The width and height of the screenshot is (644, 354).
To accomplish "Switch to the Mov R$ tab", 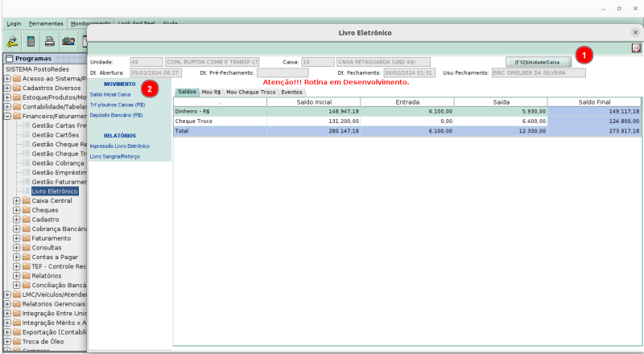I will pyautogui.click(x=211, y=93).
